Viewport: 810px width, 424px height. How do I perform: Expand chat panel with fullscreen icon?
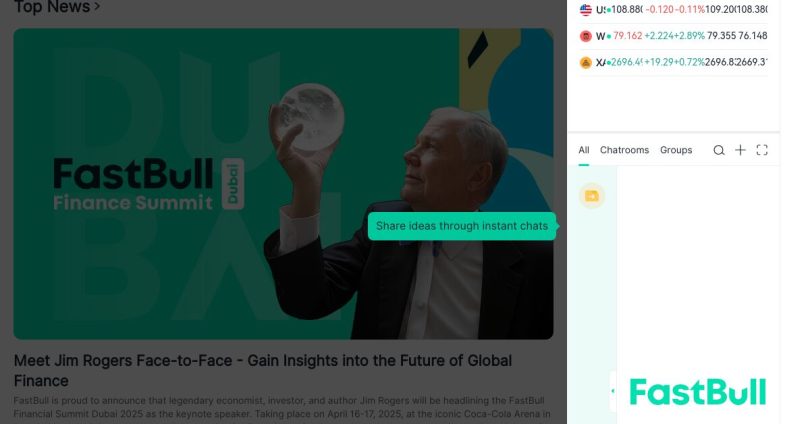[x=762, y=150]
